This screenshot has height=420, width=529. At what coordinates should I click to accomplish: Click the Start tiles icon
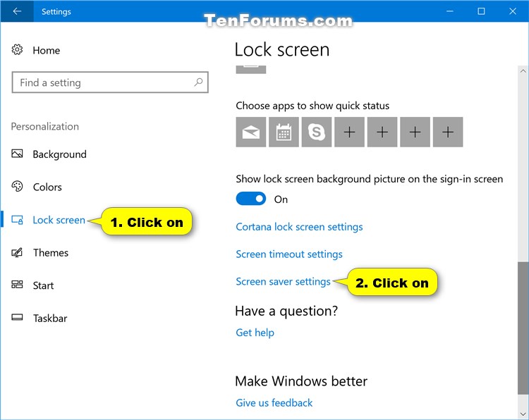(17, 285)
